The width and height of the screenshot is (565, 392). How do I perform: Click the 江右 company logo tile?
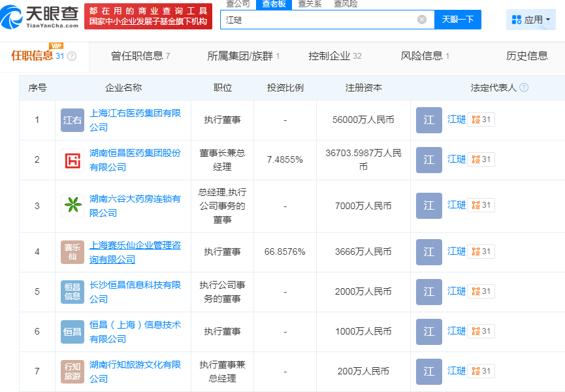coord(73,120)
